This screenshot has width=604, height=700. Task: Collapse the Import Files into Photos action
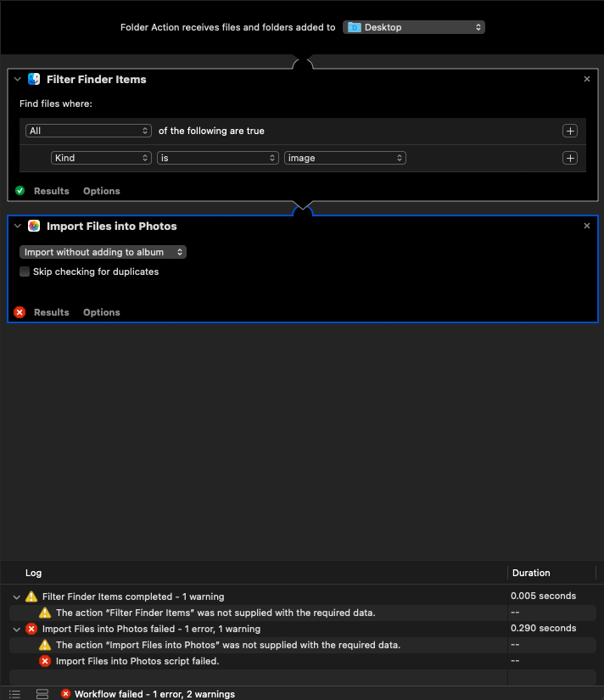pyautogui.click(x=18, y=226)
